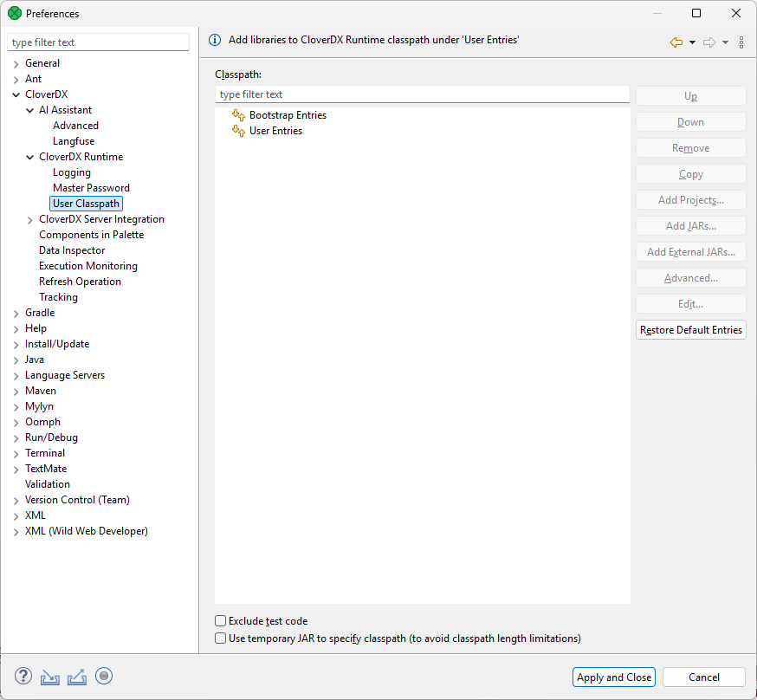This screenshot has width=757, height=700.
Task: Open the Refresh Operation page
Action: [x=80, y=282]
